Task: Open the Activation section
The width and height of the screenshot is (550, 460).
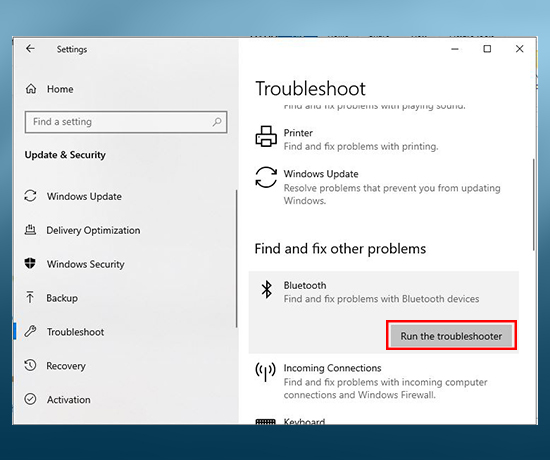Action: point(68,400)
